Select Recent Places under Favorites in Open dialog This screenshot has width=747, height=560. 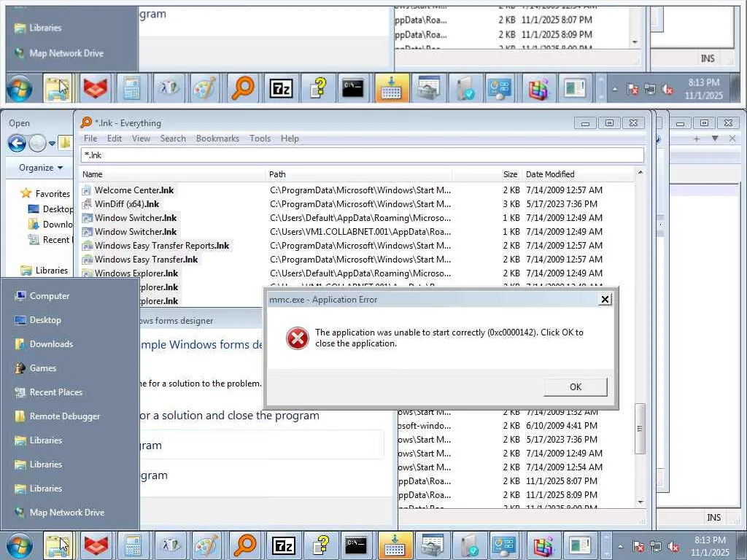[x=51, y=239]
